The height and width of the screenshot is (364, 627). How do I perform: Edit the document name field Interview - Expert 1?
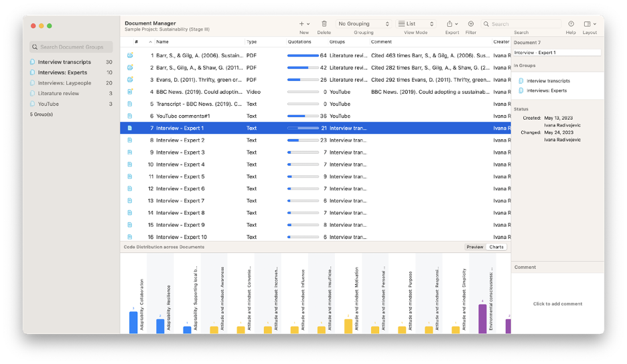tap(557, 52)
